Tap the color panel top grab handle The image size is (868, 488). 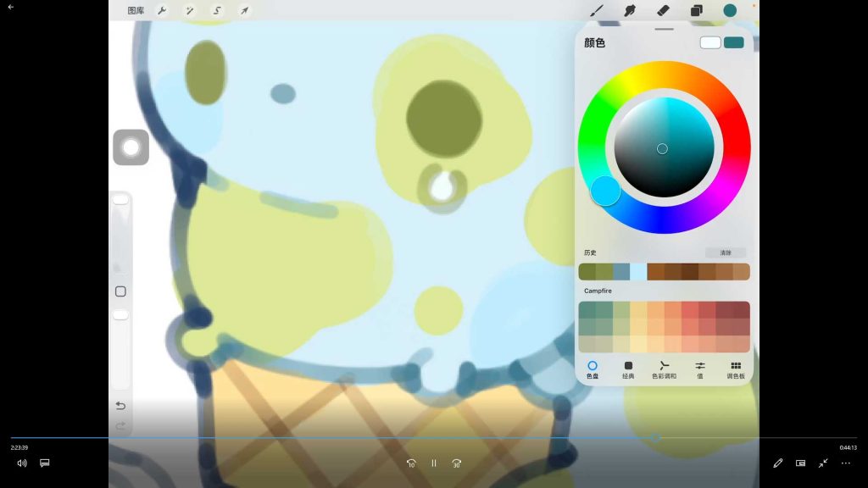click(665, 29)
